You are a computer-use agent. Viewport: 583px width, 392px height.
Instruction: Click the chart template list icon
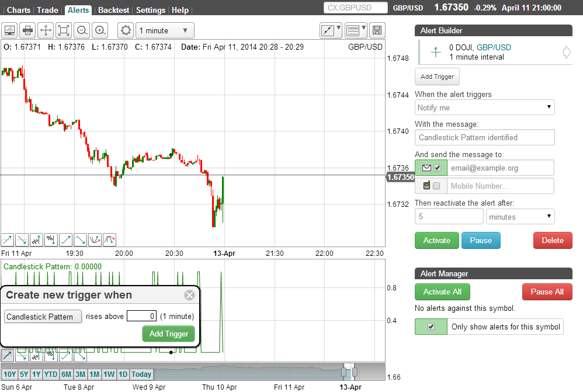[352, 30]
